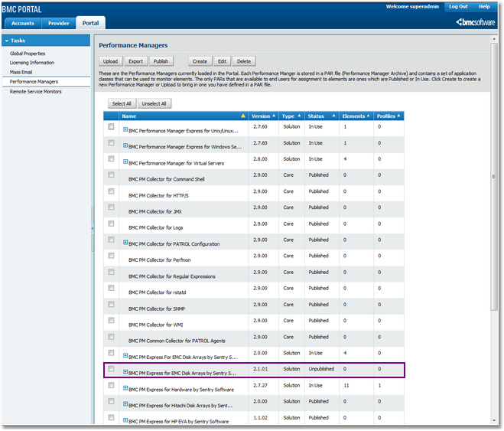Image resolution: width=504 pixels, height=431 pixels.
Task: Collapse the Tasks panel arrow
Action: 7,41
